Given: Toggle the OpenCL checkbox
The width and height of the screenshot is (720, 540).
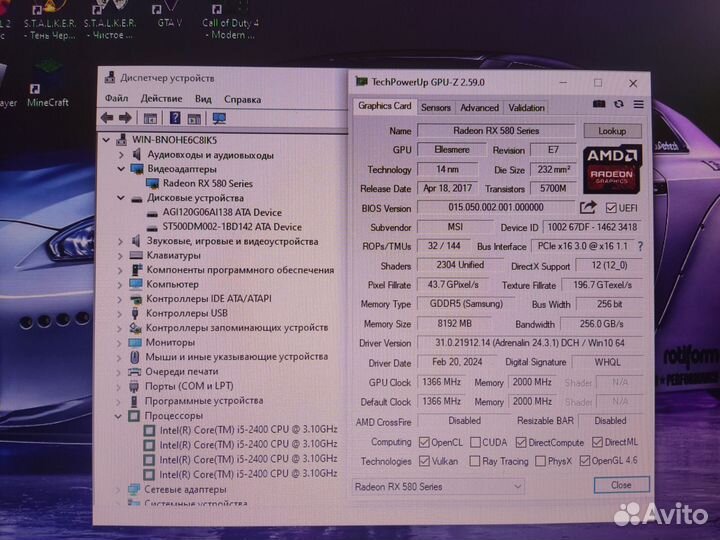Looking at the screenshot, I should coord(424,443).
